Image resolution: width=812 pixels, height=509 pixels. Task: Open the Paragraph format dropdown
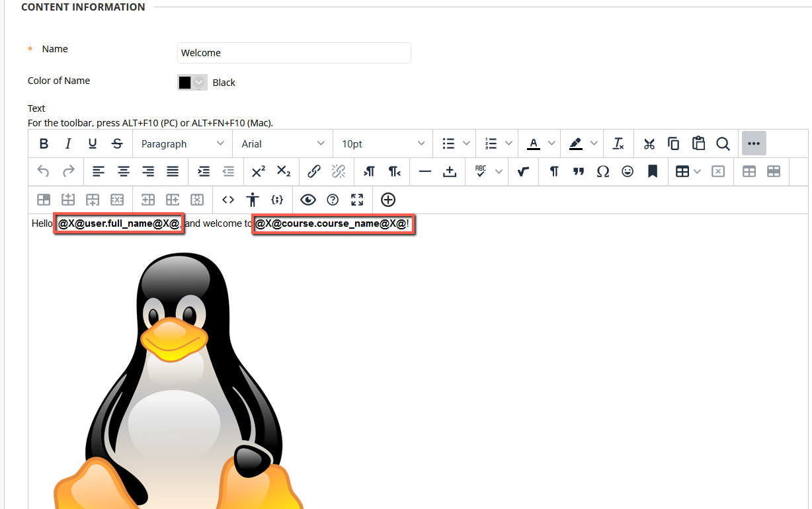[183, 143]
